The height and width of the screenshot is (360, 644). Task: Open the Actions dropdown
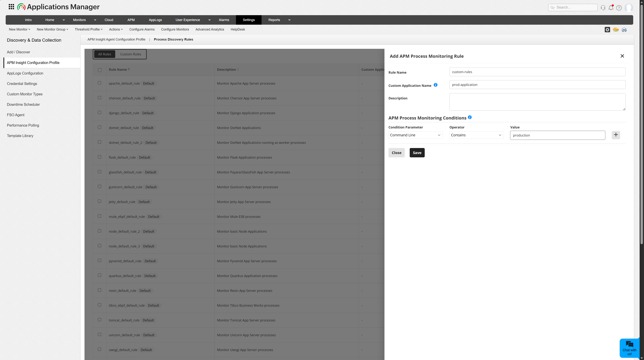pyautogui.click(x=116, y=29)
